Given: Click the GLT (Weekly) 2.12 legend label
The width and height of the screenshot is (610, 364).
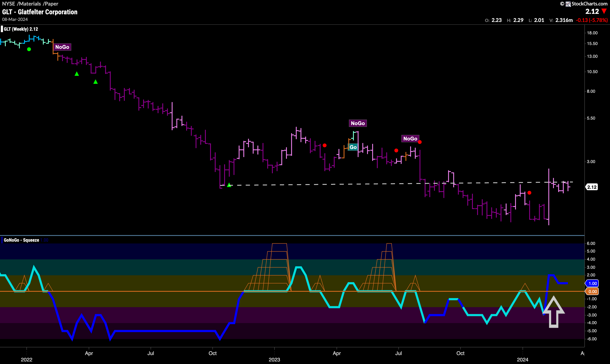Looking at the screenshot, I should coord(21,29).
